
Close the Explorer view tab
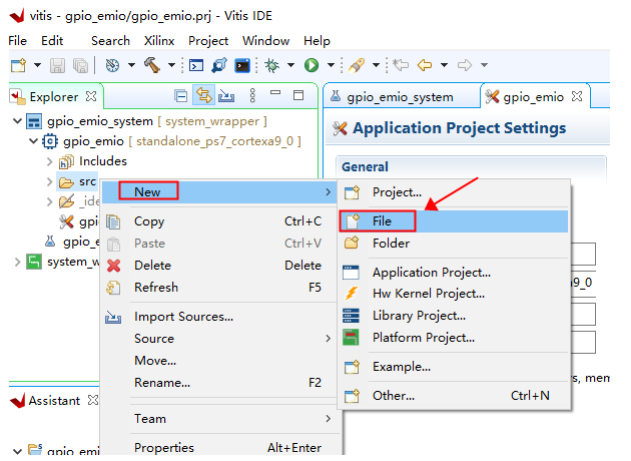pos(91,96)
